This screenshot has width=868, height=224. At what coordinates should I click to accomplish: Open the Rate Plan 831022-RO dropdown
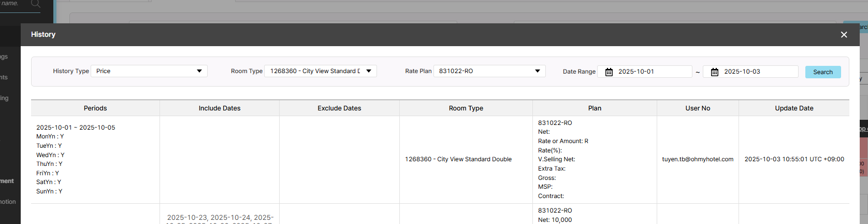489,71
